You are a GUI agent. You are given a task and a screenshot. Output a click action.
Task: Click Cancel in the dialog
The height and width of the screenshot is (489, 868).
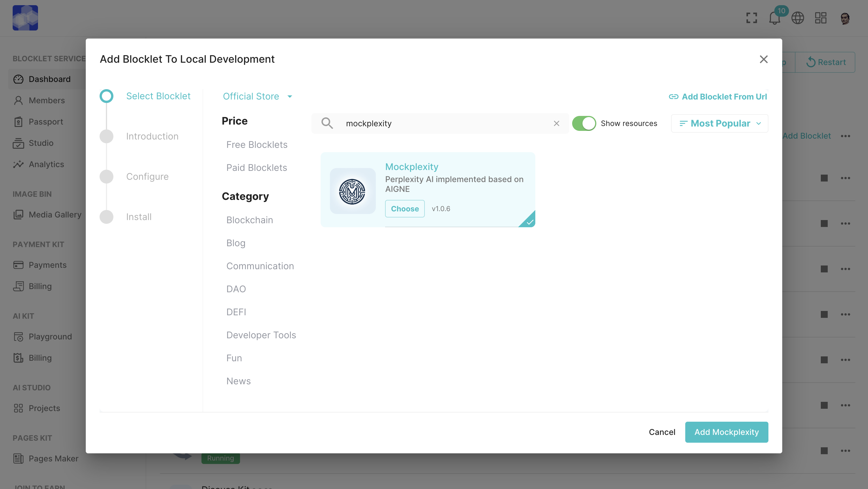tap(661, 432)
